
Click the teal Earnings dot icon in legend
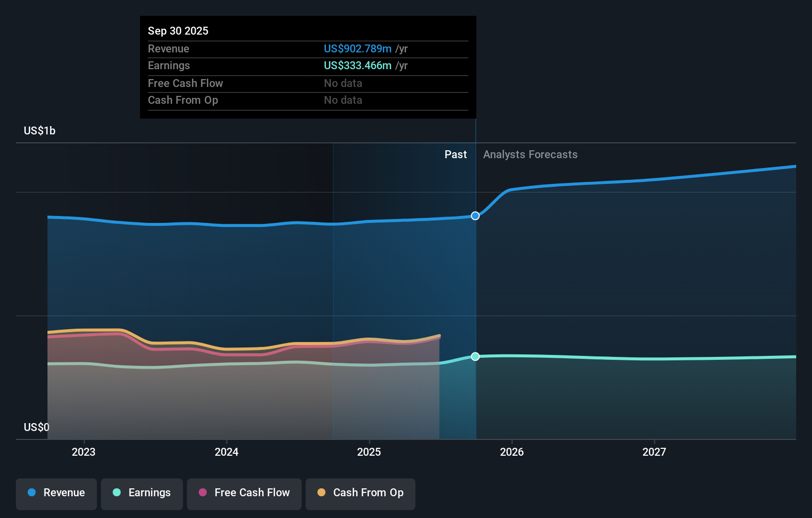pyautogui.click(x=117, y=493)
